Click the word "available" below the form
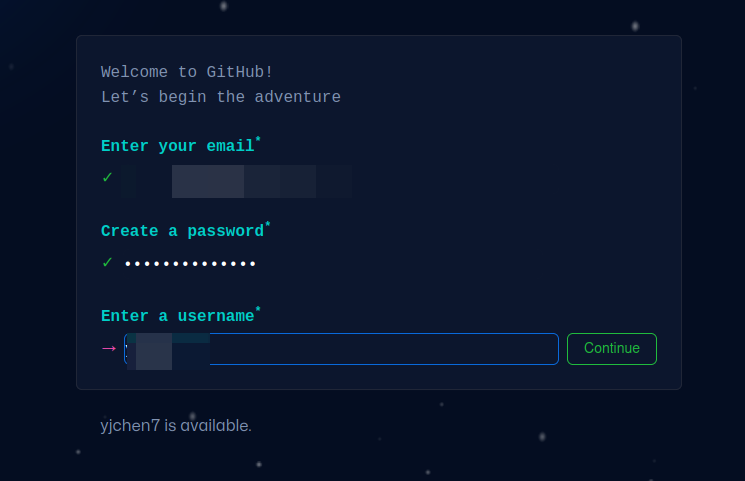The image size is (745, 481). 215,425
